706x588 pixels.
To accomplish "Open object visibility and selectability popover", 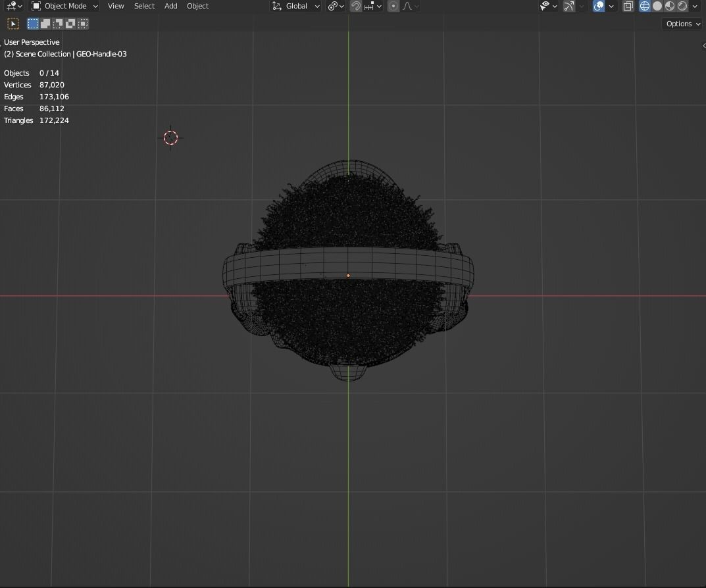I will [x=548, y=6].
